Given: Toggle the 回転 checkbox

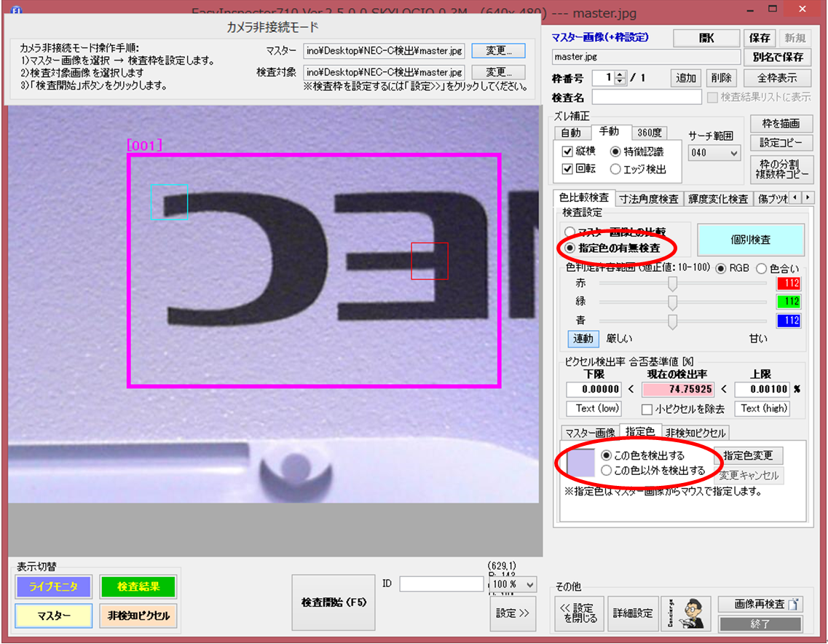Looking at the screenshot, I should click(567, 169).
